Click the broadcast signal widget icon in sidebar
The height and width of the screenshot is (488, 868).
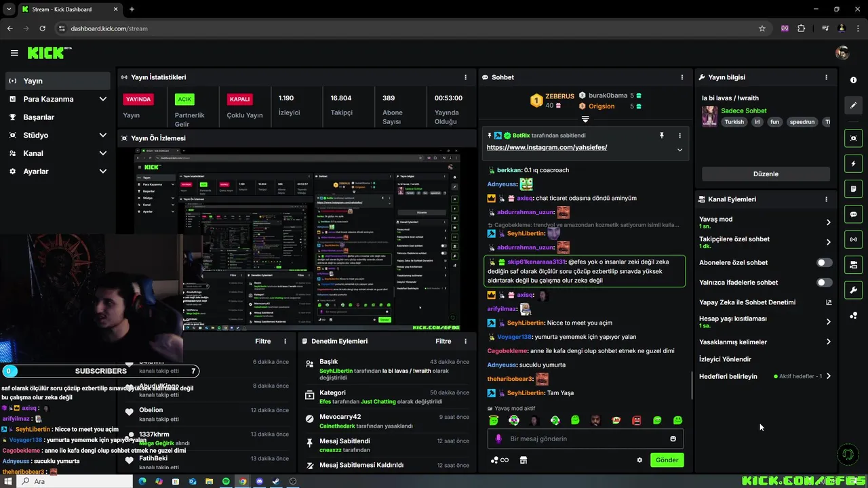click(x=853, y=239)
